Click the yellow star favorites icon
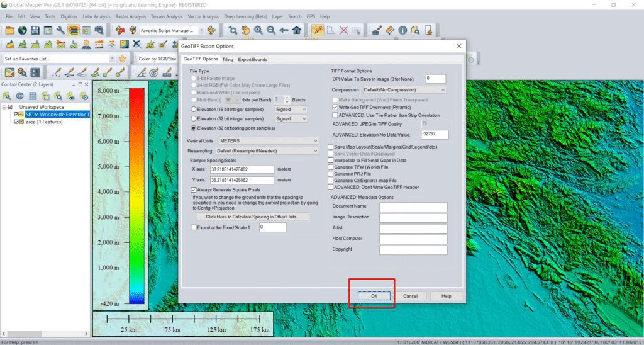Viewport: 644px width, 345px height. pyautogui.click(x=123, y=59)
